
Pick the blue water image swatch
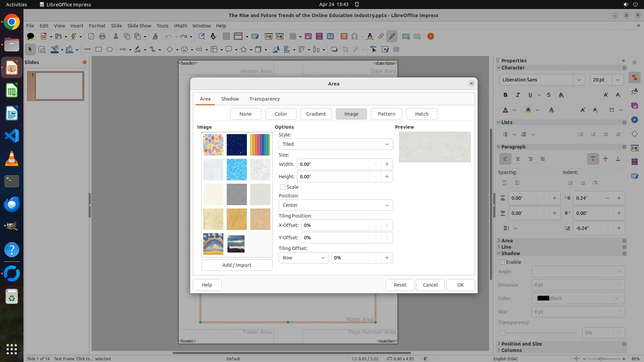click(236, 170)
